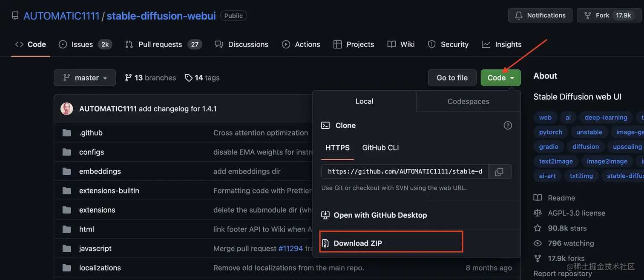Open pull request #11294 link
The image size is (644, 280).
point(290,248)
